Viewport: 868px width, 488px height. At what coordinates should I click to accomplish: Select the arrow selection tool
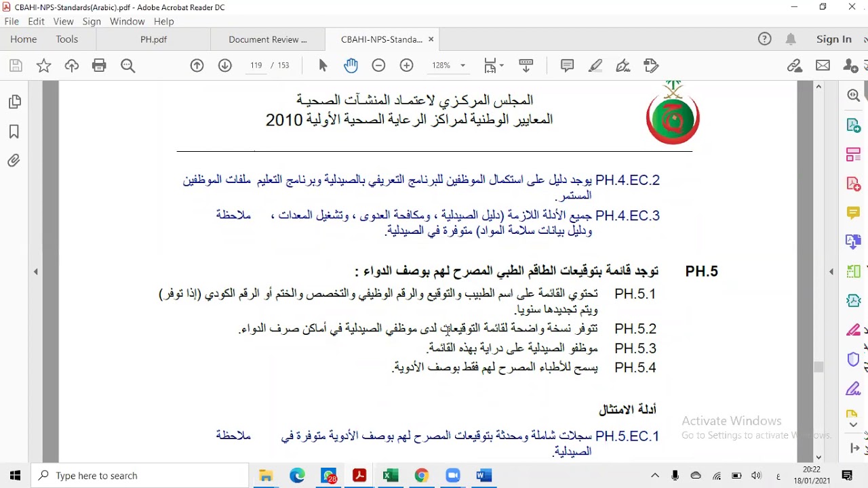pyautogui.click(x=323, y=66)
